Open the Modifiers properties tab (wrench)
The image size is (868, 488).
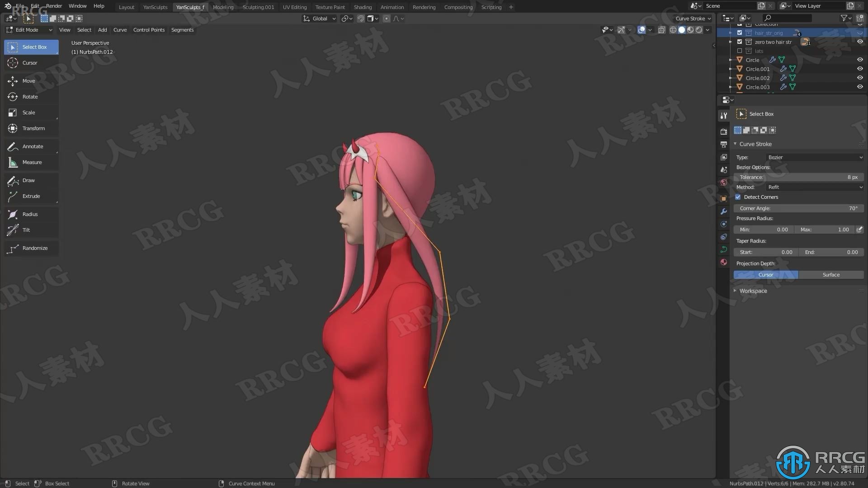click(724, 211)
